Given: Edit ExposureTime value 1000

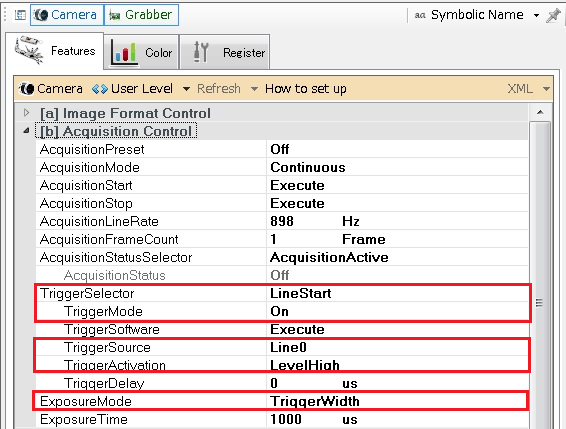Looking at the screenshot, I should point(286,420).
